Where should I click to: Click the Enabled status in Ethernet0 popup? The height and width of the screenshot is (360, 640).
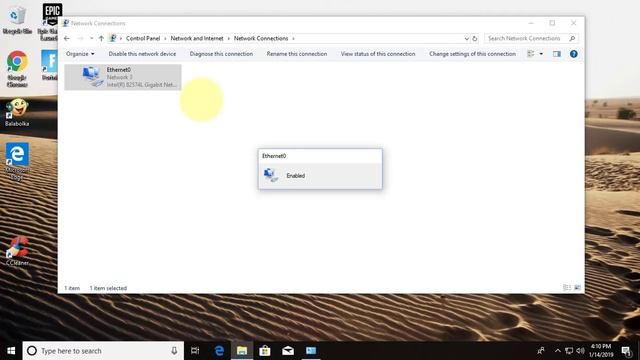click(296, 176)
